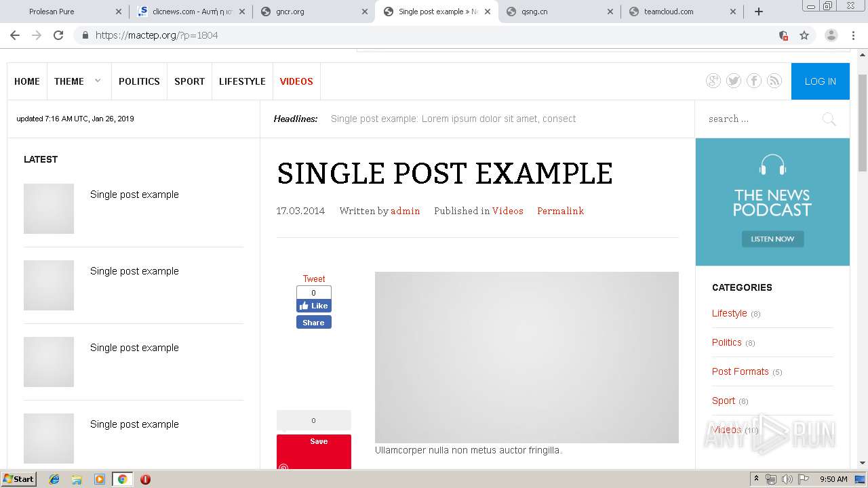This screenshot has width=868, height=488.
Task: Open the Twitter social icon
Action: click(x=733, y=81)
